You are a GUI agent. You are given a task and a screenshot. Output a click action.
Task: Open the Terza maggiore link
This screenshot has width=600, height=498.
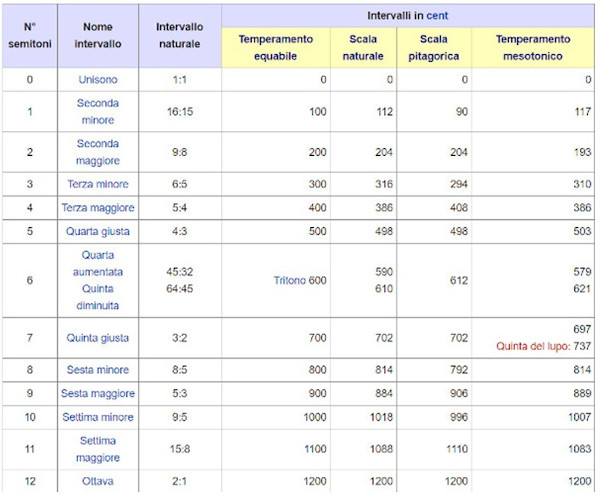click(x=105, y=207)
